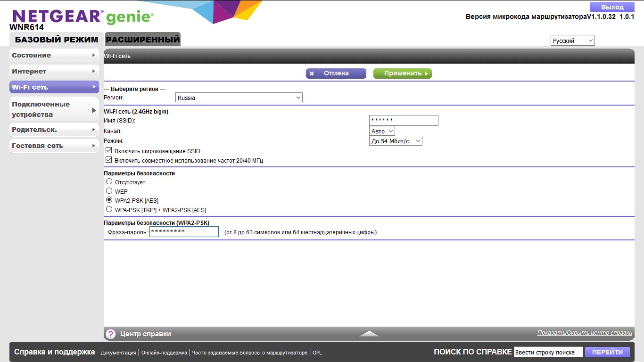
Task: Enable SSID broadcast checkbox
Action: click(x=109, y=150)
